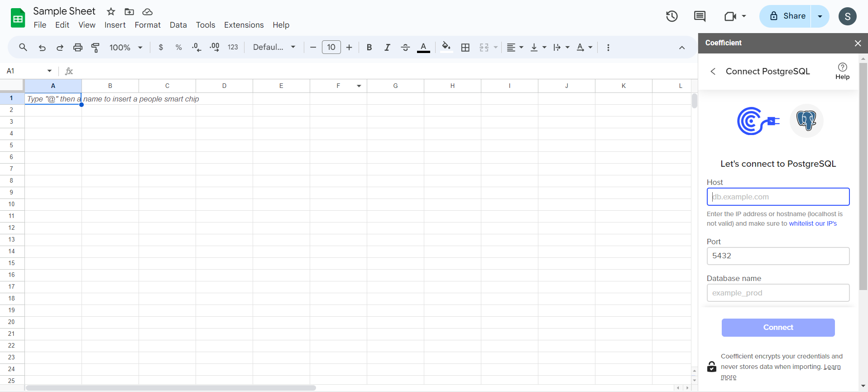Click the redo arrow icon
Image resolution: width=868 pixels, height=392 pixels.
point(60,48)
